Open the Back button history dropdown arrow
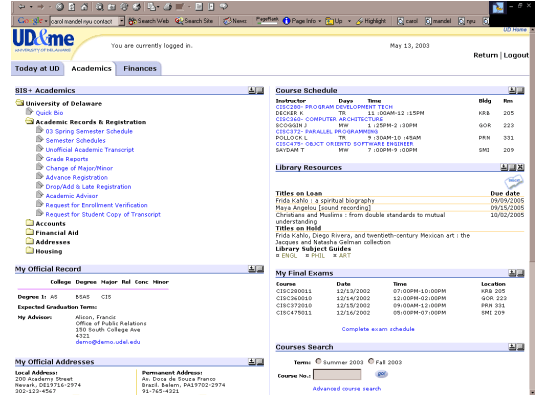The height and width of the screenshot is (396, 546). pyautogui.click(x=31, y=6)
